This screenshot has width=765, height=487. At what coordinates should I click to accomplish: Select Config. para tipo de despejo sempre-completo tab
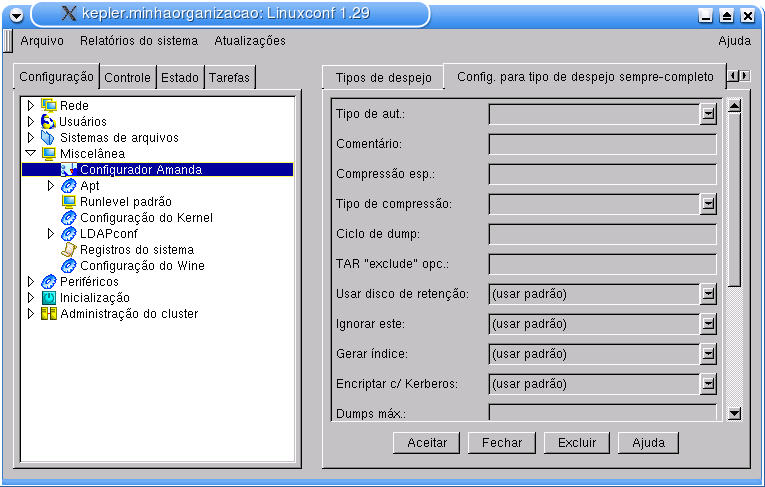coord(585,77)
